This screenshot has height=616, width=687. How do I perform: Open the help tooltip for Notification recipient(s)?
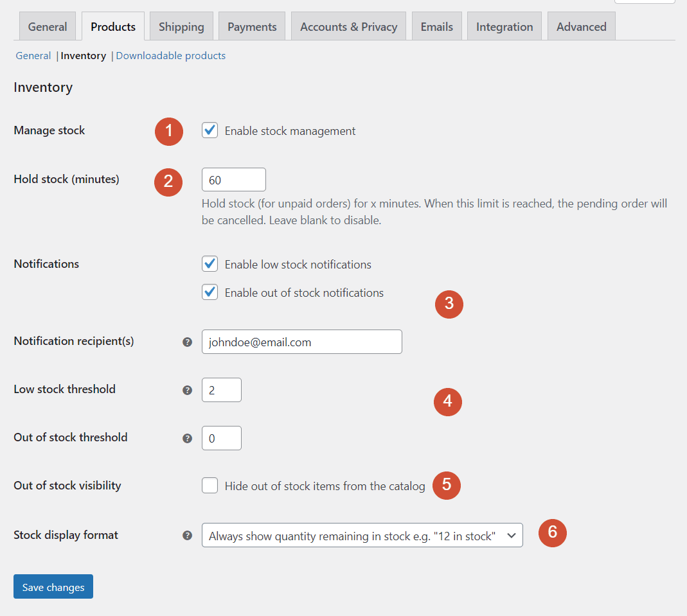pos(187,342)
